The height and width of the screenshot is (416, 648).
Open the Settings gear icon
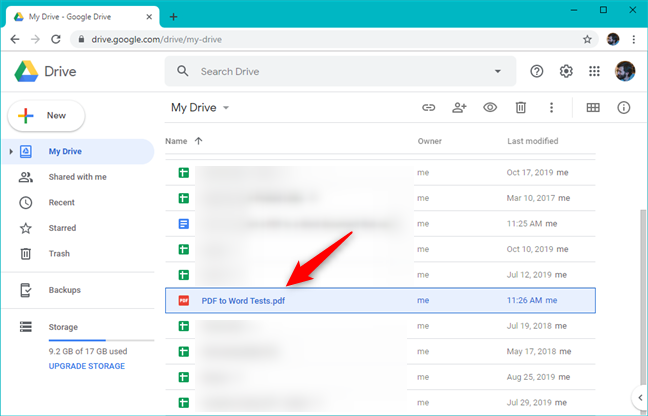[x=566, y=71]
